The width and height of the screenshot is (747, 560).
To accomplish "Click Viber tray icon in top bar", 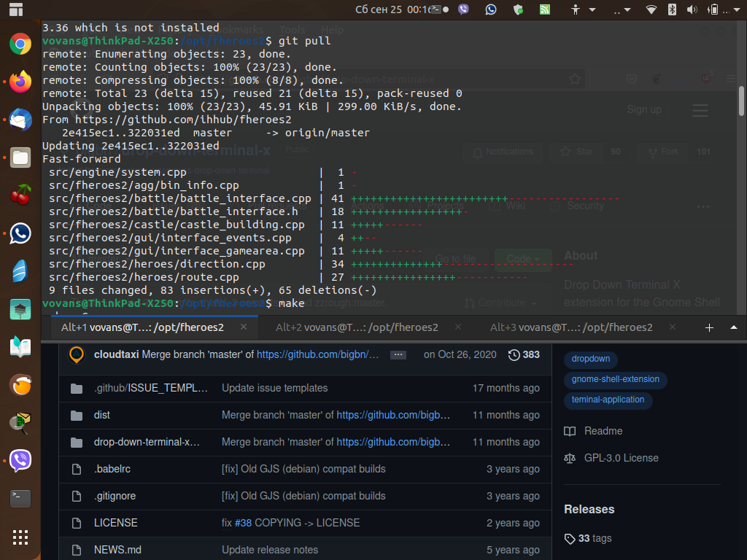I will 463,9.
